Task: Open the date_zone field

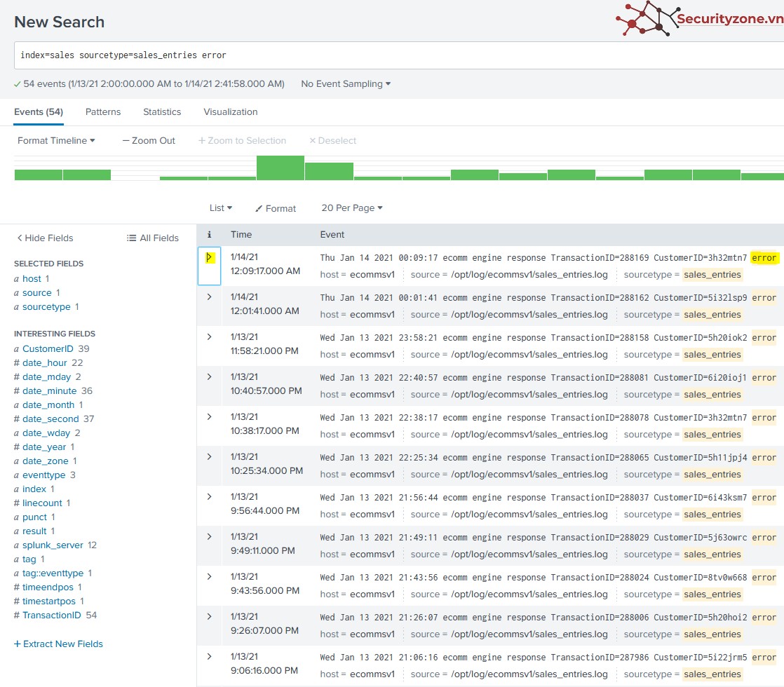Action: pos(46,461)
